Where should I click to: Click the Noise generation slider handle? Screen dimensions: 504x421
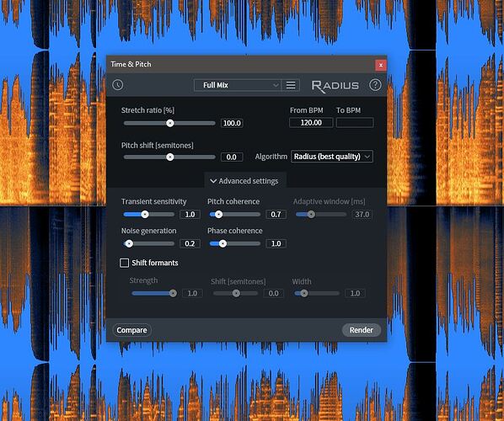pos(129,243)
